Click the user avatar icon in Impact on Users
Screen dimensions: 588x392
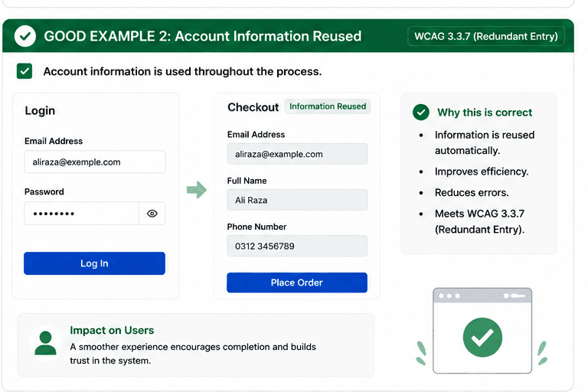45,343
